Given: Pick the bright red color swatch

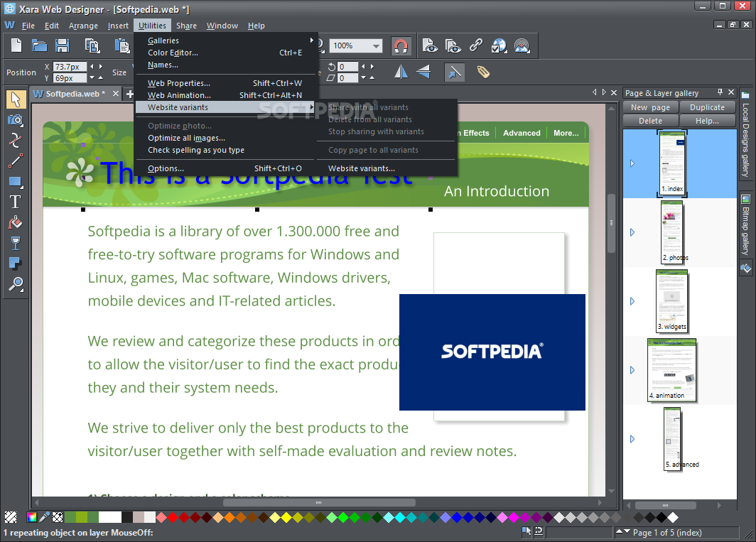Looking at the screenshot, I should [x=173, y=517].
